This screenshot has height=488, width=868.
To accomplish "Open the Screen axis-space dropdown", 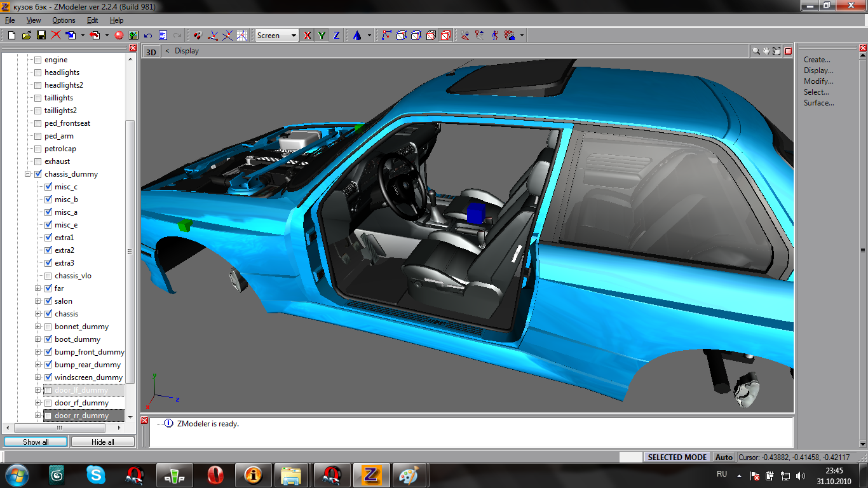I will (x=294, y=36).
